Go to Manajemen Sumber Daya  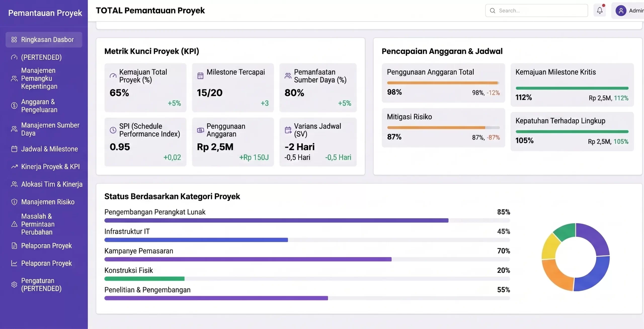(x=44, y=129)
